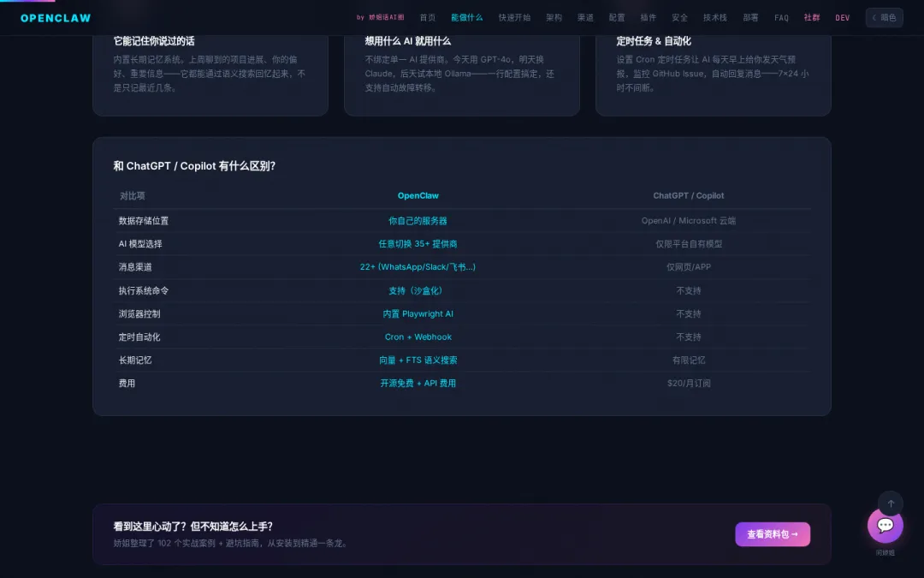Click the 想用什么 AI 就用什么 card heading
Screen dimensions: 924x578
[408, 41]
